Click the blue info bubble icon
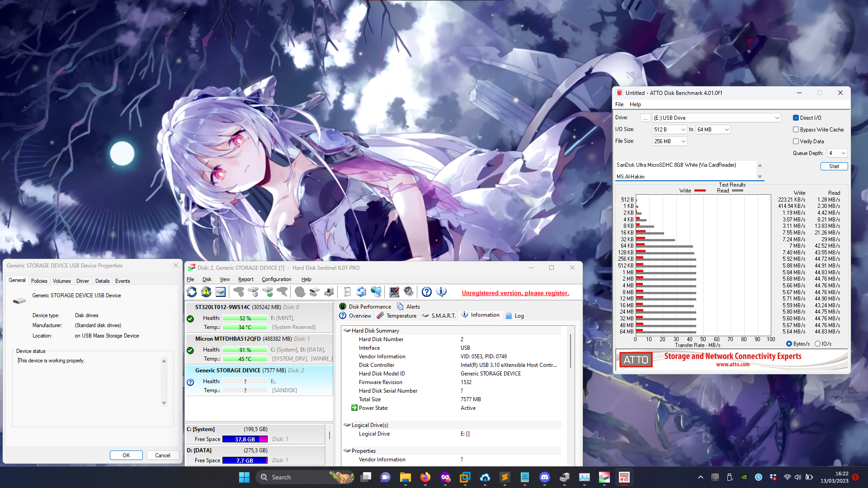The image size is (868, 488). pos(441,292)
